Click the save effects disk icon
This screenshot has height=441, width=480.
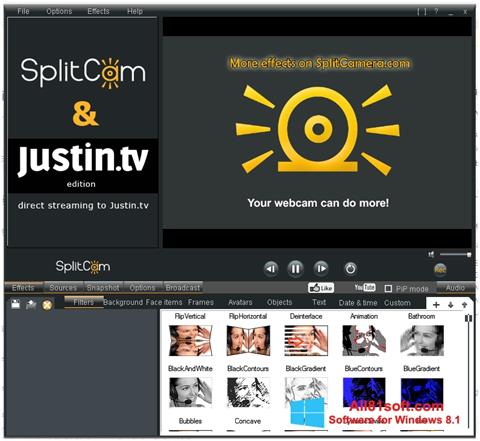(15, 304)
